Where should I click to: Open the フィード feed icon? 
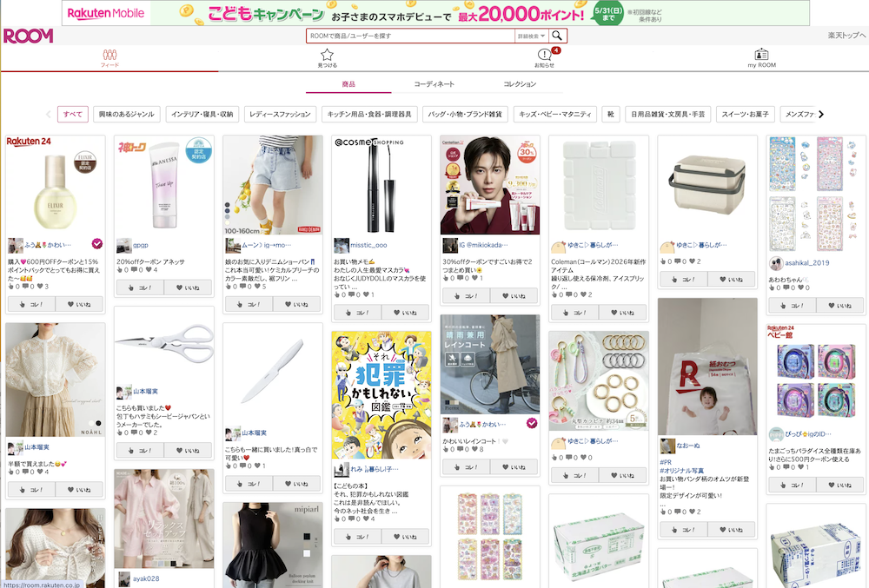109,55
